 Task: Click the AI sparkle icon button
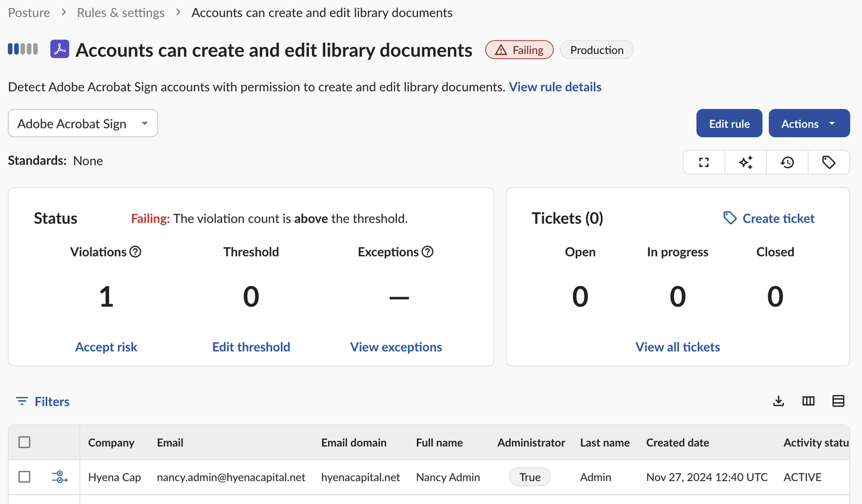tap(745, 162)
